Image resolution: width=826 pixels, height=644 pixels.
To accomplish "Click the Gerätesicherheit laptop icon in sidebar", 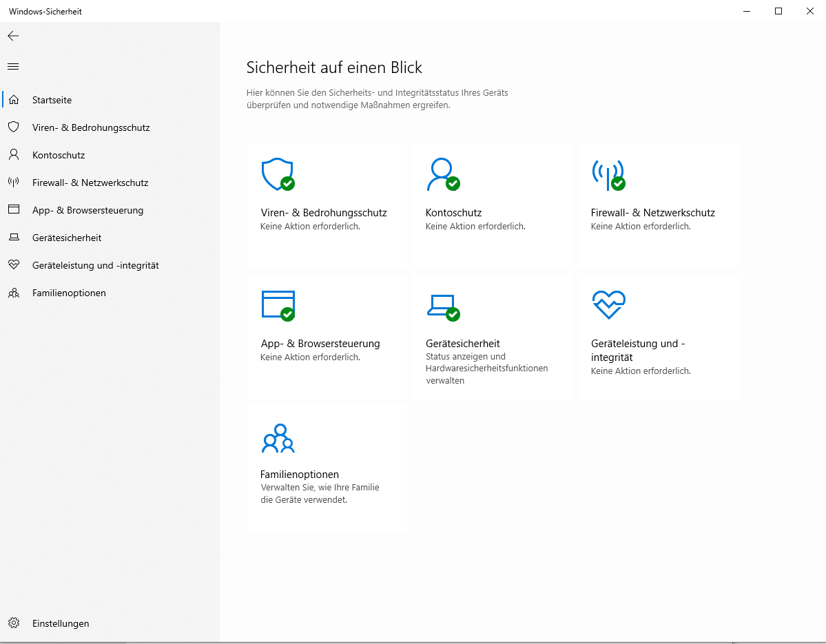I will 14,238.
